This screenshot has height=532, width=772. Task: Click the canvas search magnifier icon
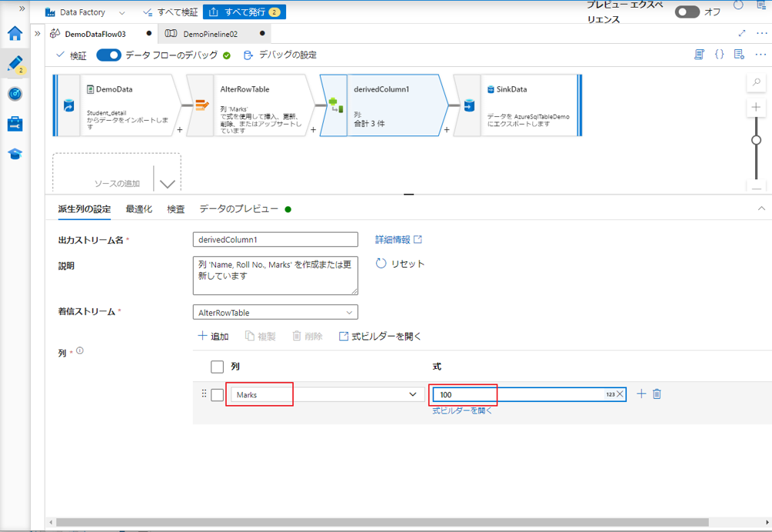[757, 82]
